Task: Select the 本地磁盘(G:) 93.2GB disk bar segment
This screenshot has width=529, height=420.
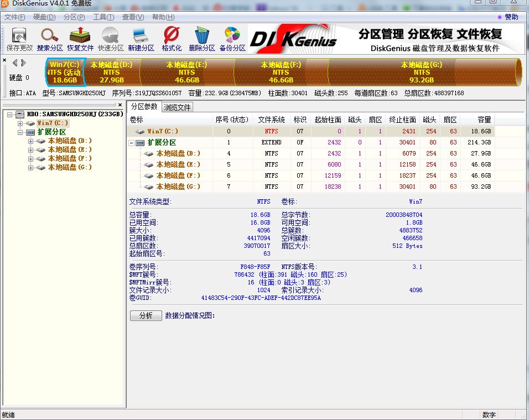Action: pos(422,72)
